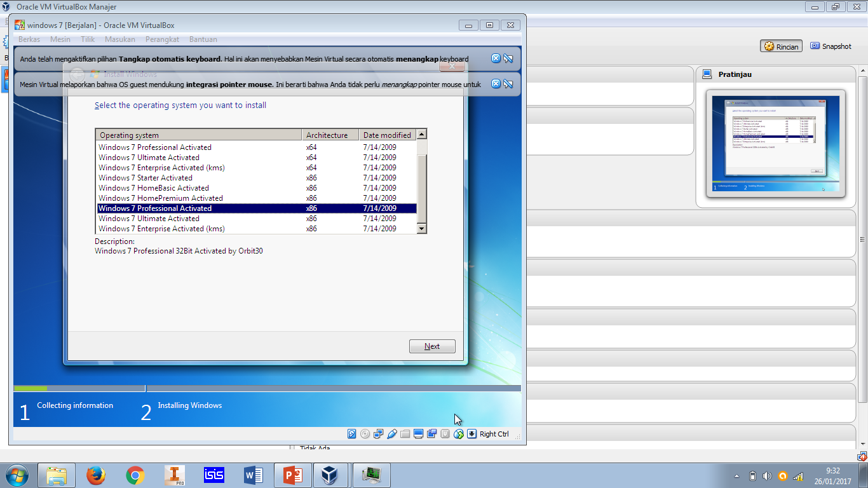Click the display monitor status icon

tap(419, 434)
